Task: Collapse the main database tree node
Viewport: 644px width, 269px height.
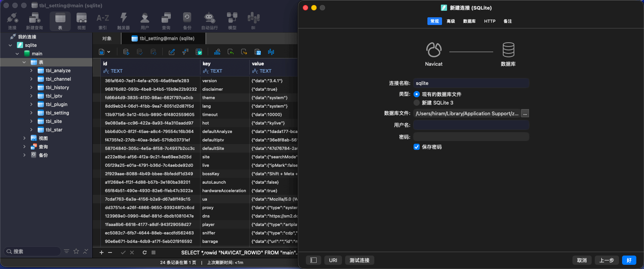Action: [17, 54]
